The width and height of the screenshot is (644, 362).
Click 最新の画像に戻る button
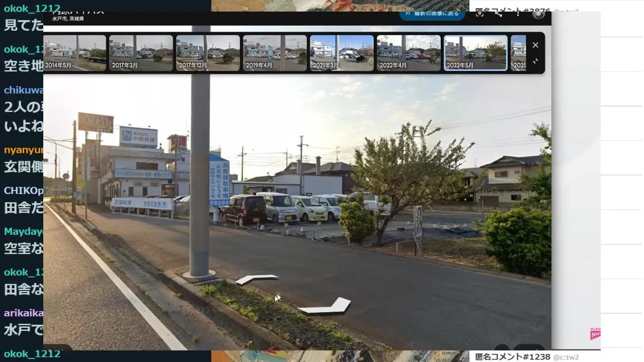432,14
